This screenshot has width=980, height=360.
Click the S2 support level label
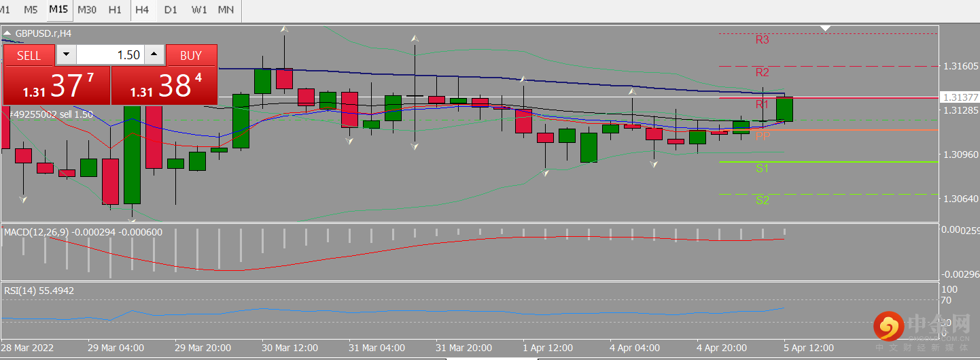762,200
